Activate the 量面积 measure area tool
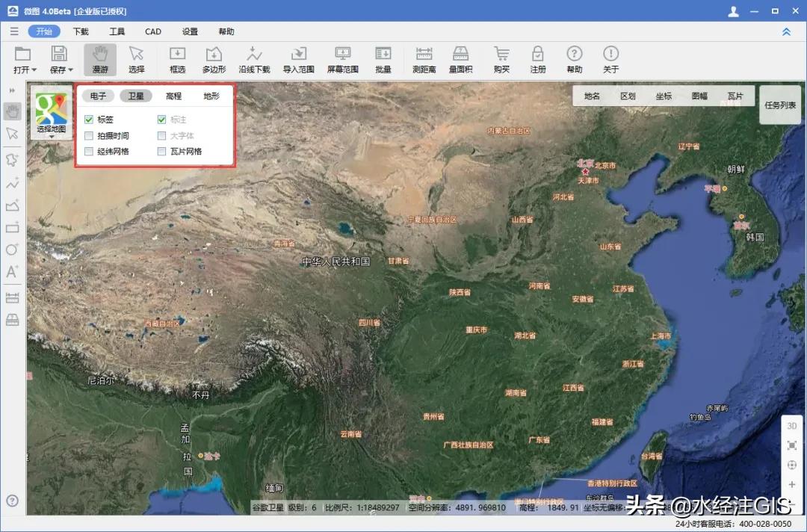This screenshot has height=532, width=807. pos(460,60)
